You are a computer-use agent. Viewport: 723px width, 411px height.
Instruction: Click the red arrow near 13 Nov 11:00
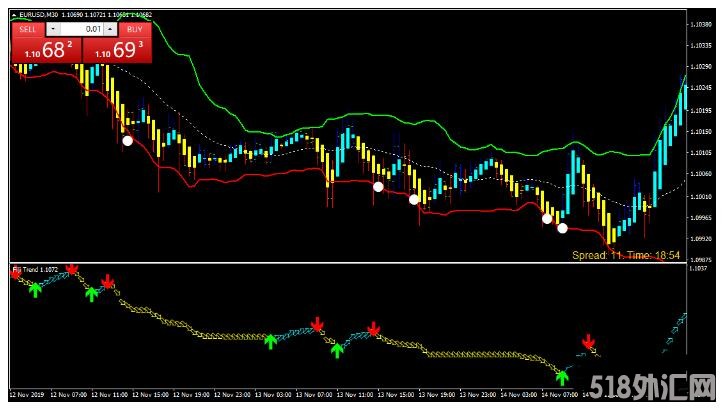click(x=373, y=329)
